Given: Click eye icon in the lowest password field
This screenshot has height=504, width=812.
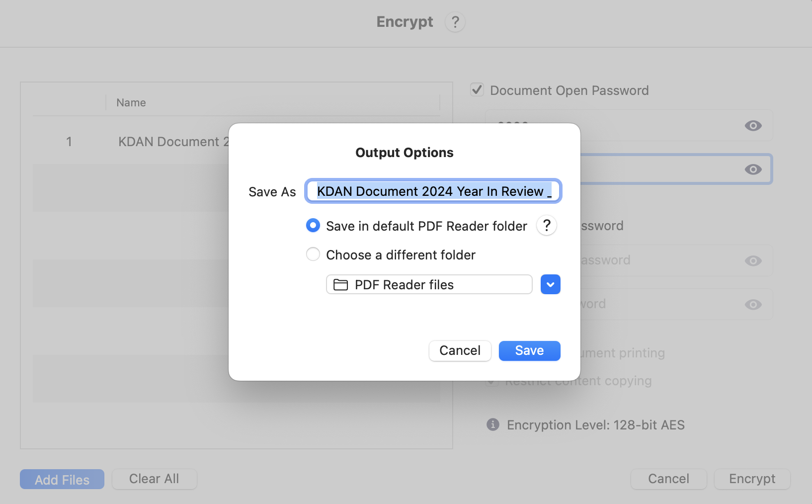Looking at the screenshot, I should pos(753,305).
